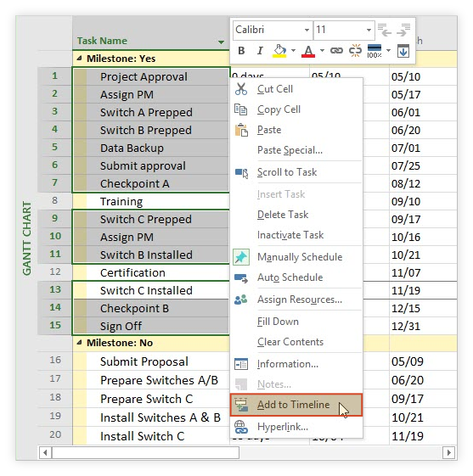The height and width of the screenshot is (476, 473).
Task: Click Add to Timeline toolbar icon
Action: 403,51
